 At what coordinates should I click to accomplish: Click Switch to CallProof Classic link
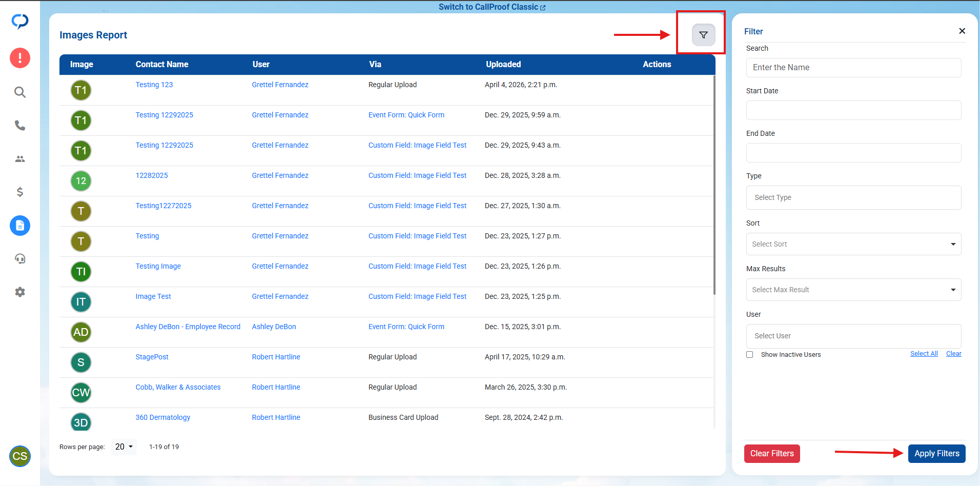point(492,7)
